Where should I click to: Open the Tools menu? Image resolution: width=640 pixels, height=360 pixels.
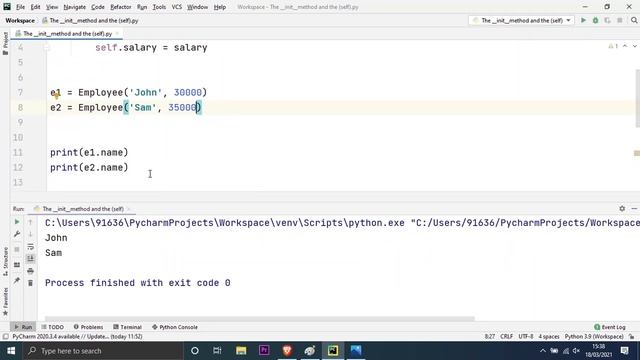(x=159, y=7)
